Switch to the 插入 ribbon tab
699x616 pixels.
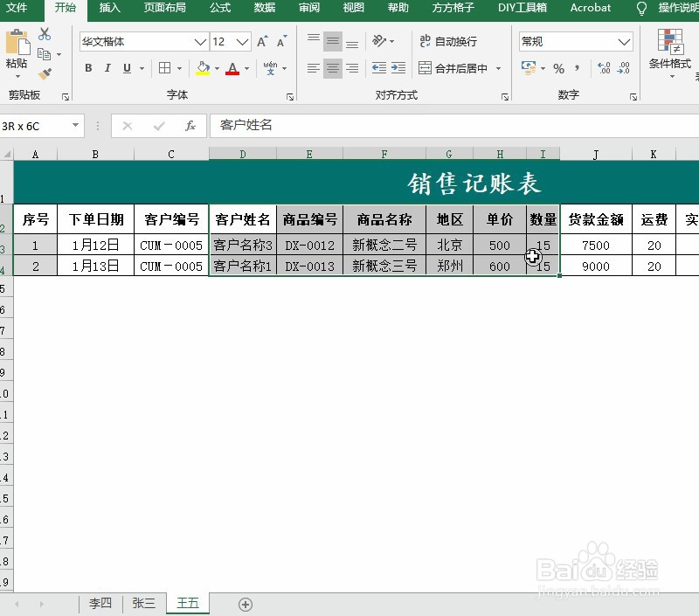click(x=109, y=9)
